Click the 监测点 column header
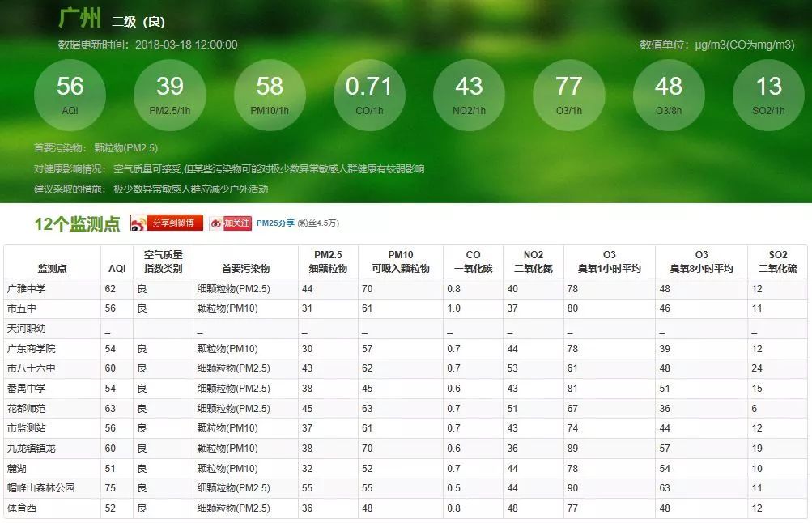 (53, 268)
